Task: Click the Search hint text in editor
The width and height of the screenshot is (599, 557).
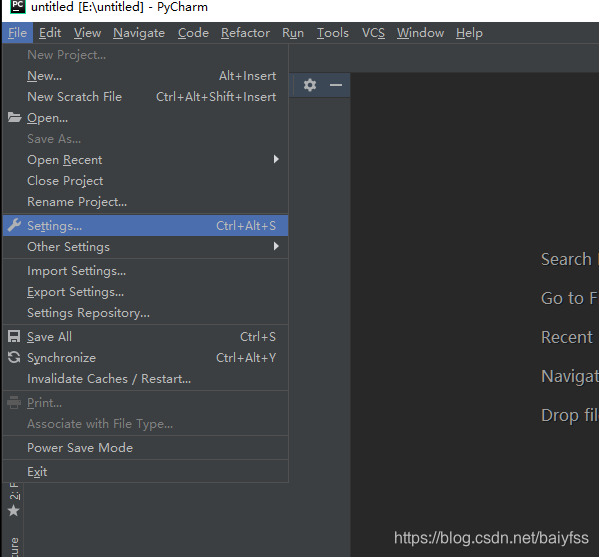Action: pyautogui.click(x=567, y=259)
